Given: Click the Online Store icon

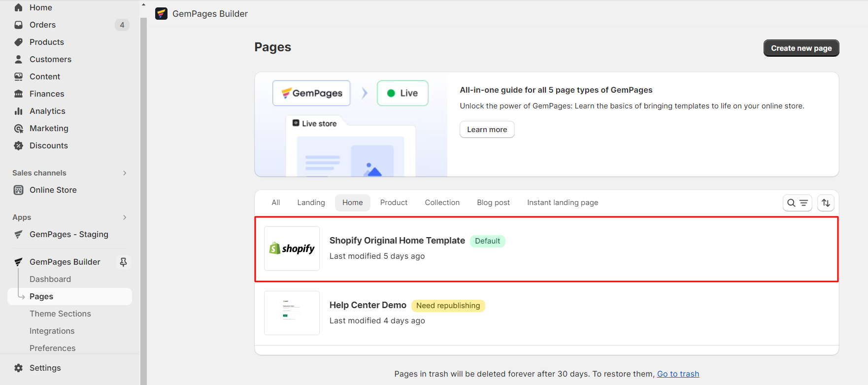Looking at the screenshot, I should click(x=19, y=190).
